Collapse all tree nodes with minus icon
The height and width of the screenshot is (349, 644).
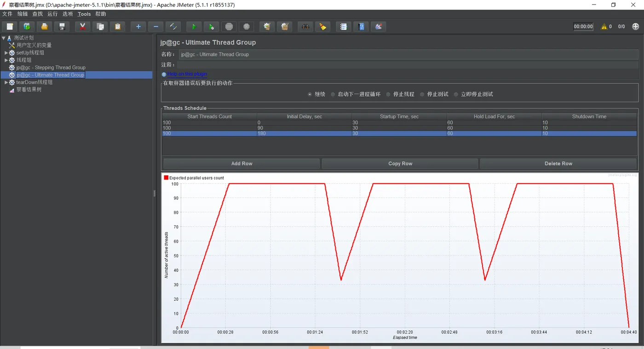155,27
